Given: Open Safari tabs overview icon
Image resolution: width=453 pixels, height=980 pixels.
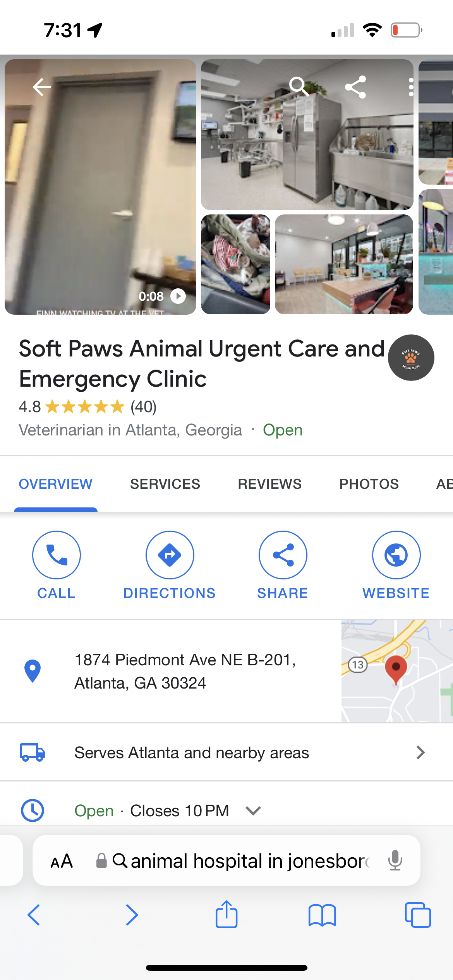Looking at the screenshot, I should click(x=418, y=915).
